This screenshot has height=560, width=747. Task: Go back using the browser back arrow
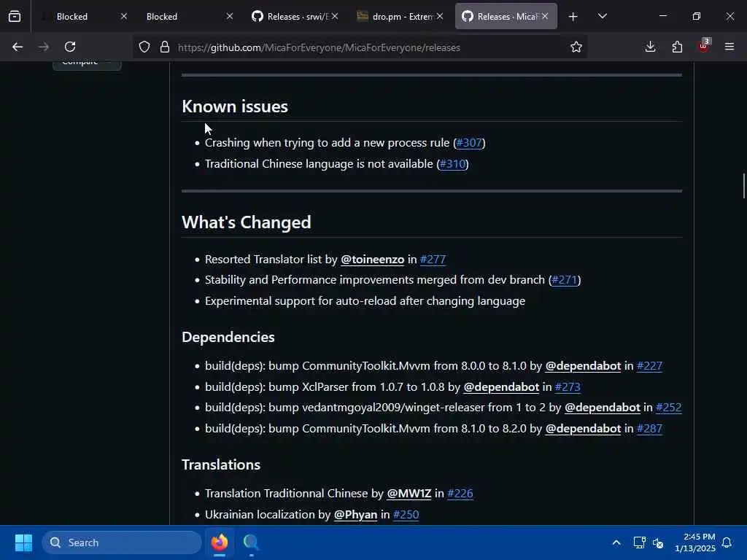coord(18,47)
